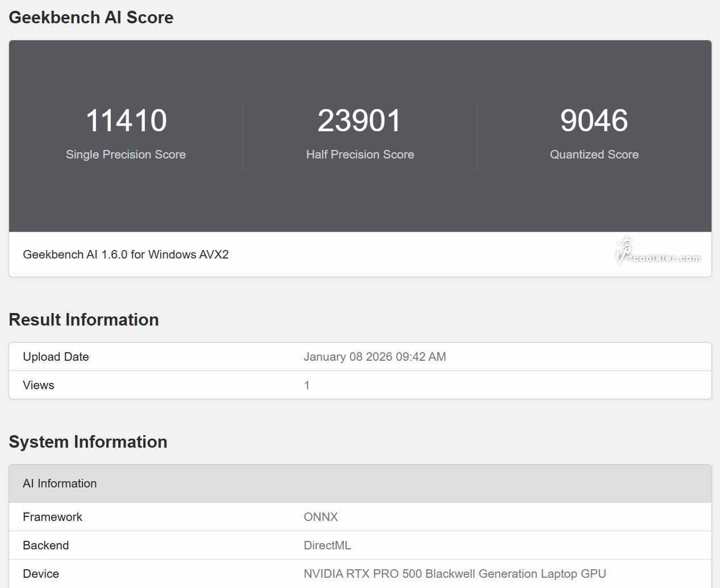Select the 9046 quantized score number
Viewport: 720px width, 588px height.
(594, 120)
